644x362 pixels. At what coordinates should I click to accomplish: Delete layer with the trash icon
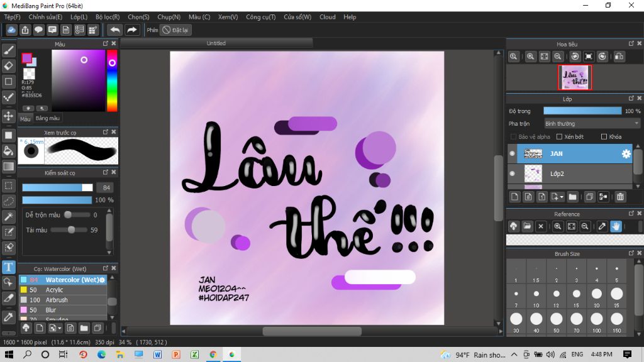tap(620, 197)
